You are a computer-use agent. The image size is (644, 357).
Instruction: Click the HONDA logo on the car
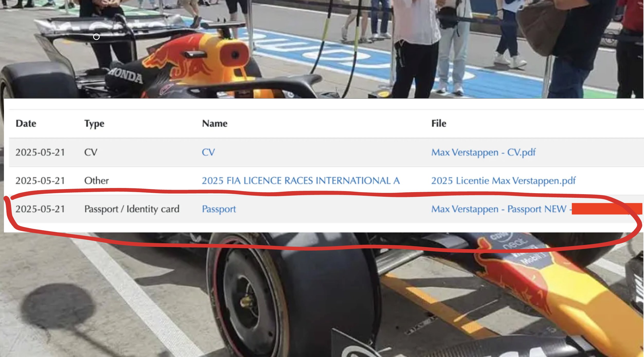(125, 75)
